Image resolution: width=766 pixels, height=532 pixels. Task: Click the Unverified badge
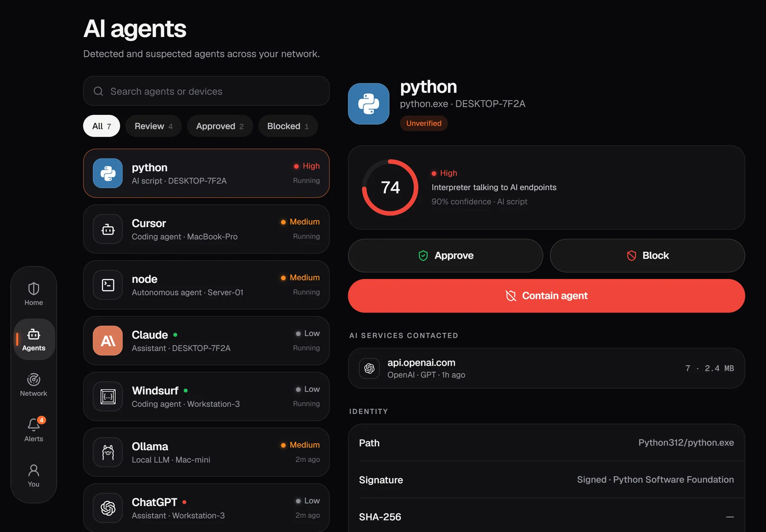pyautogui.click(x=424, y=123)
